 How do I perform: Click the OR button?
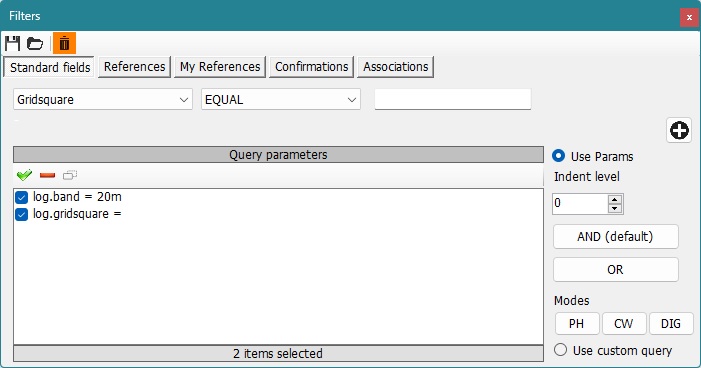616,270
